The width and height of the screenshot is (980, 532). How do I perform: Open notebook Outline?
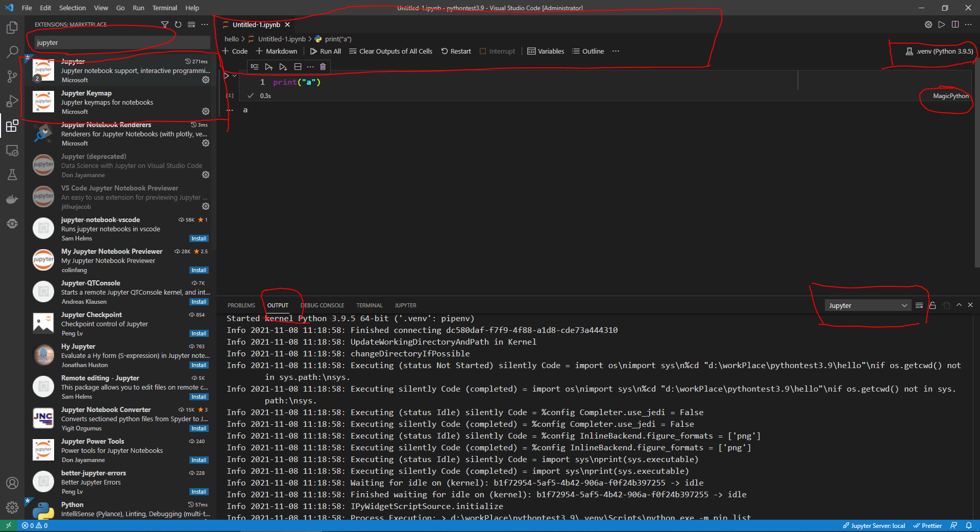[588, 51]
